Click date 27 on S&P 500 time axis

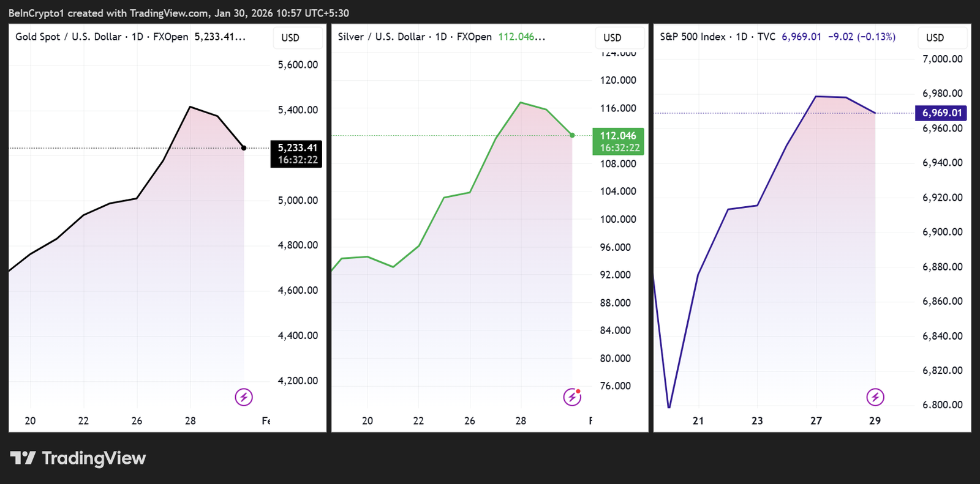coord(816,420)
